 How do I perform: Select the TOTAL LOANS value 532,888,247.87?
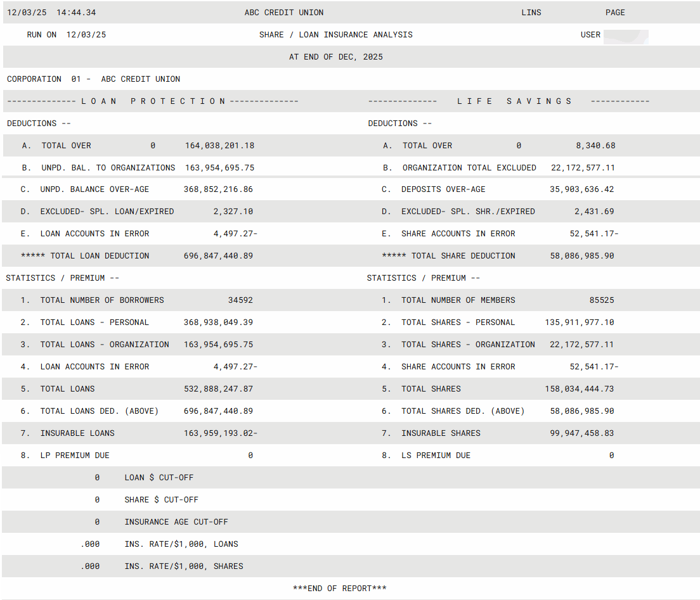pos(218,389)
